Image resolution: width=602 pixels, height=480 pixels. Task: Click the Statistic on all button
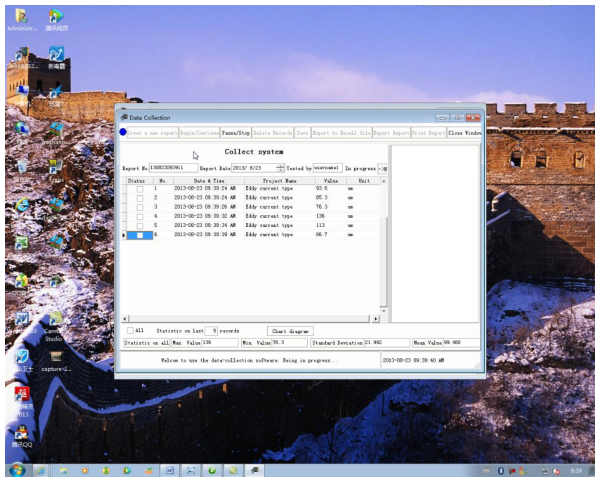click(146, 343)
